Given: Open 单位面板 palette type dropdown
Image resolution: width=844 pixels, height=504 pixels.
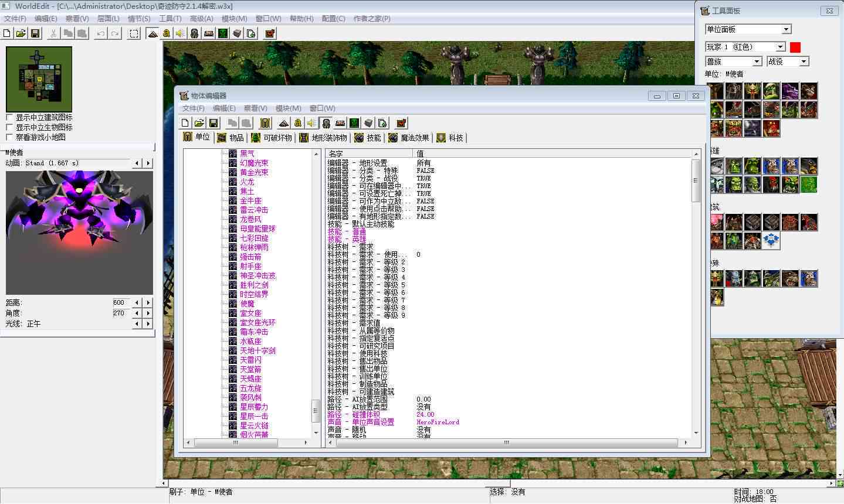Looking at the screenshot, I should click(x=748, y=29).
